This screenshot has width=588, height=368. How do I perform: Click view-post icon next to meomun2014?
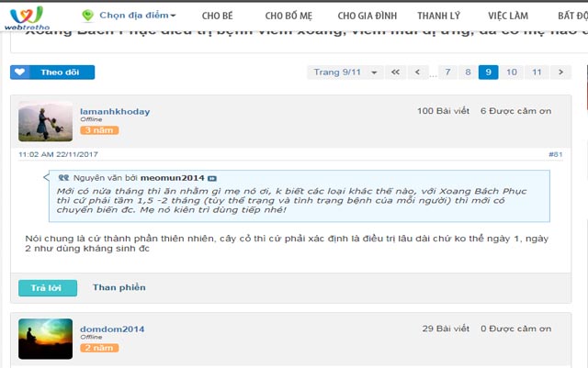point(212,177)
